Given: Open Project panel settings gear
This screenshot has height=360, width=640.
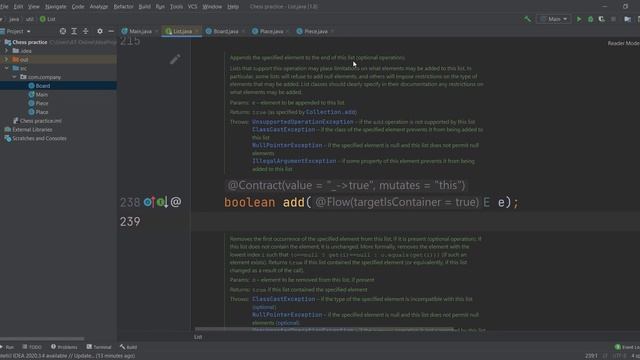Looking at the screenshot, I should tap(100, 31).
